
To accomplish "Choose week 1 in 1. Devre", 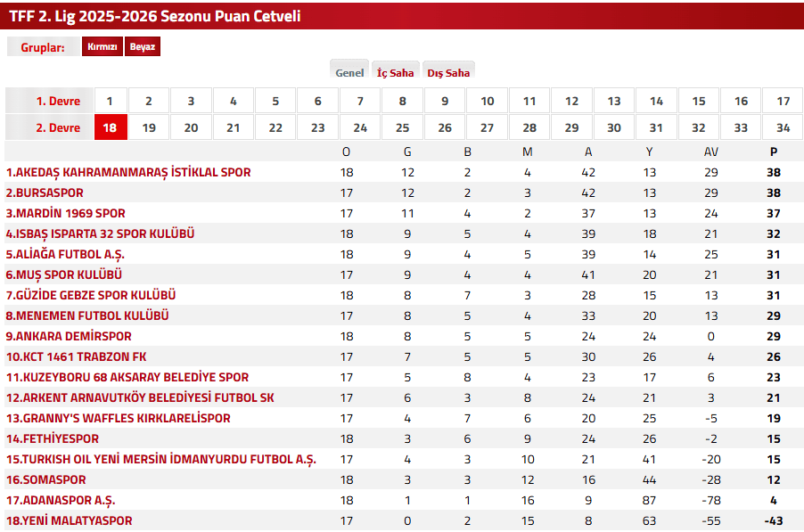I will [x=111, y=102].
